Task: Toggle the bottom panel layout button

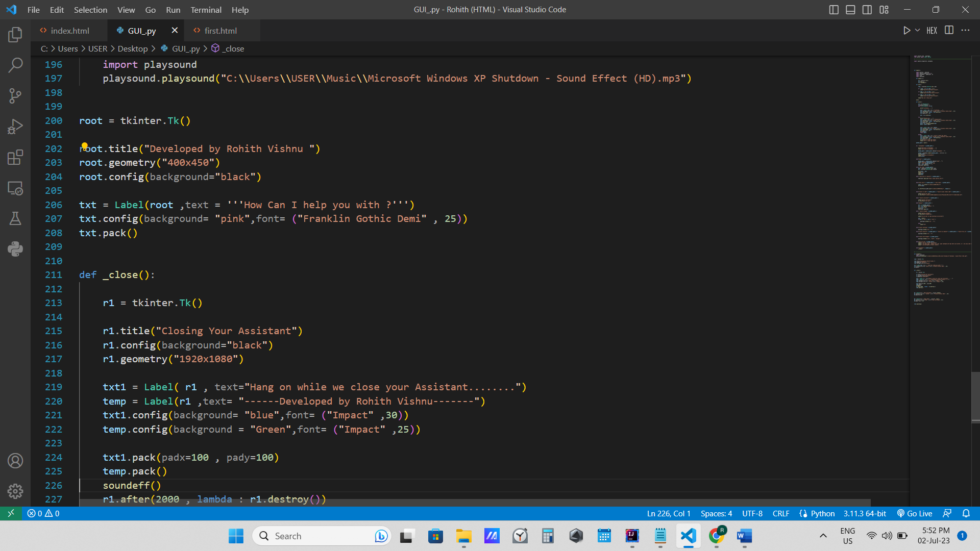Action: pos(850,10)
